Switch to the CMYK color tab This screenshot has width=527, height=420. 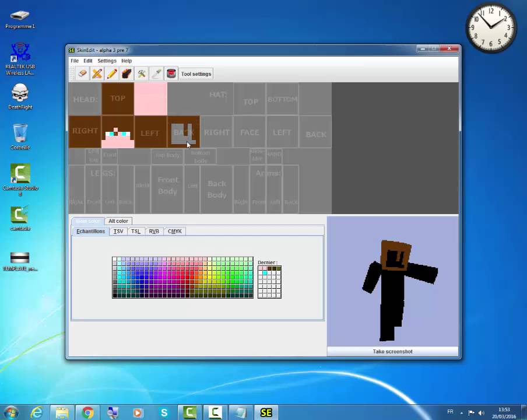click(x=175, y=232)
